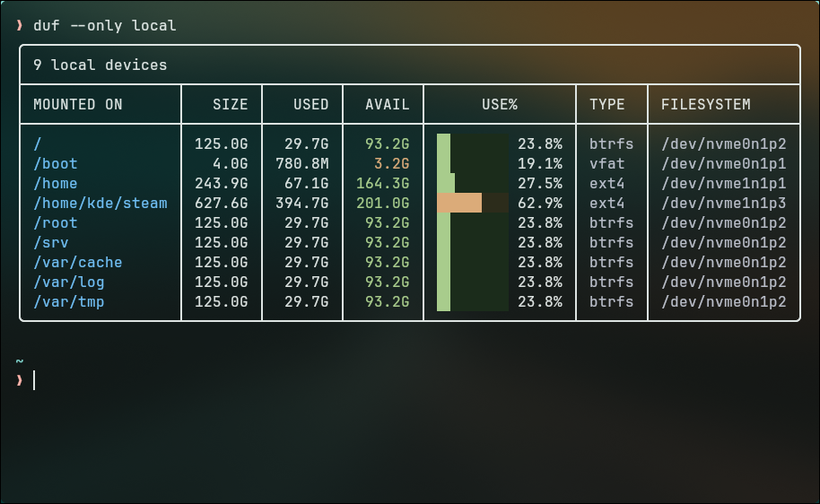The width and height of the screenshot is (820, 504).
Task: Click the MOUNTED ON column header
Action: tap(78, 105)
